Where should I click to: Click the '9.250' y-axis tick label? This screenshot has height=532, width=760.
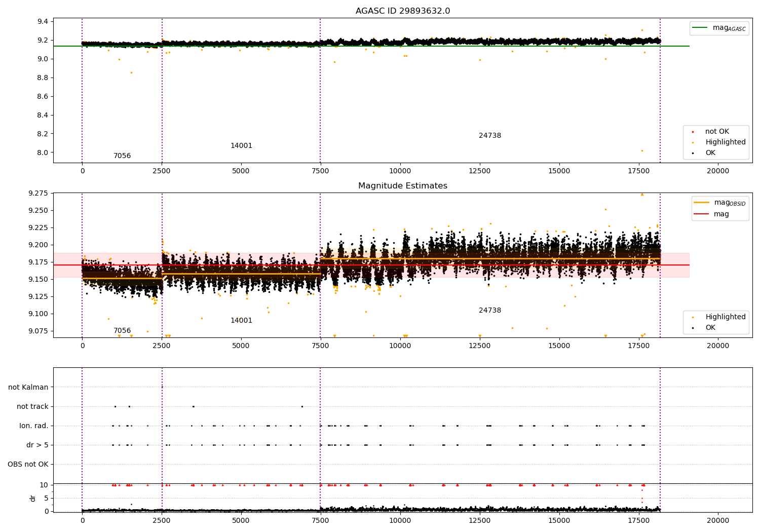tap(39, 211)
